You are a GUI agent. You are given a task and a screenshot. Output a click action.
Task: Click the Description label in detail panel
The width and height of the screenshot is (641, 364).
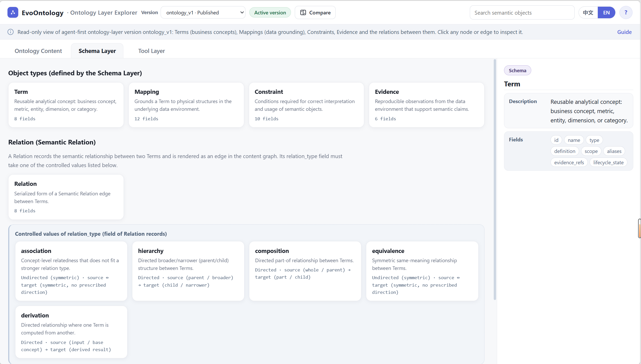[523, 101]
